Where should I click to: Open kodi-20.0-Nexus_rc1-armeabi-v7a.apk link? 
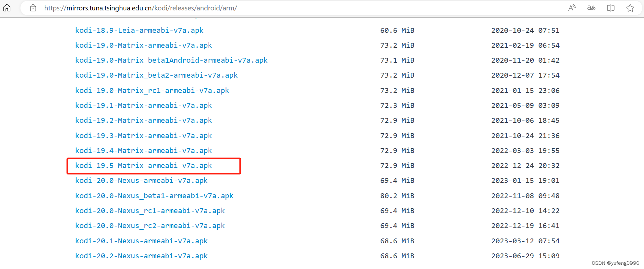point(150,211)
